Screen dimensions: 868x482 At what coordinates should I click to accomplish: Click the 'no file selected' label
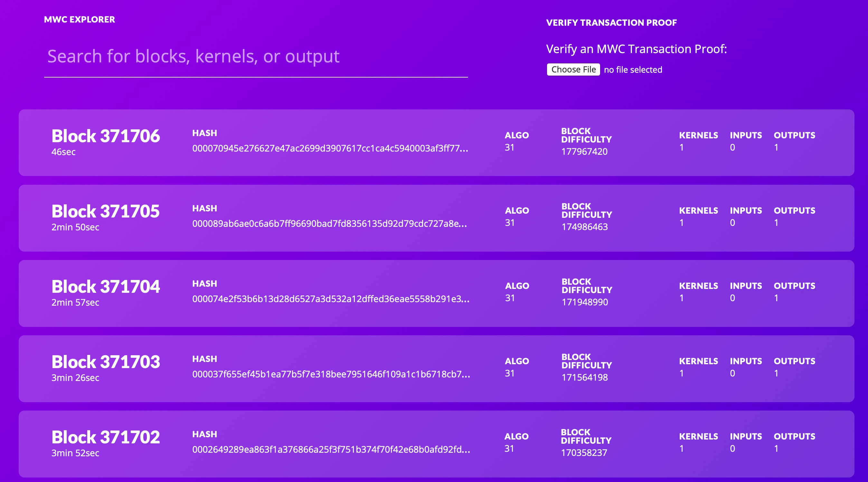point(633,70)
